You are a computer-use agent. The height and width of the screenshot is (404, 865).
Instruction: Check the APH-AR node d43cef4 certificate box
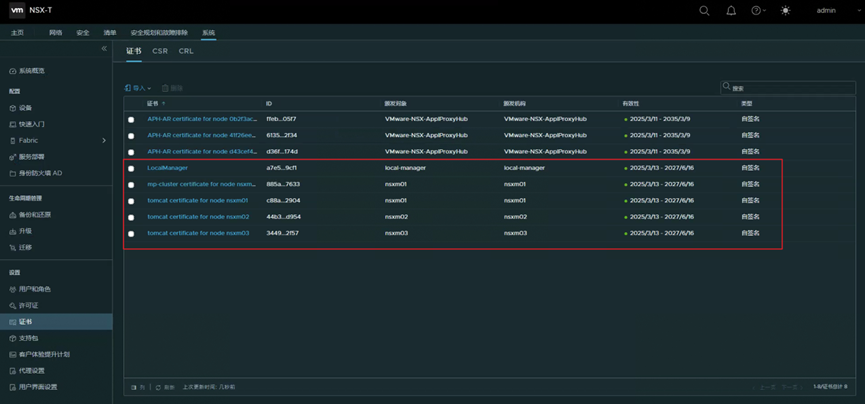(x=131, y=152)
